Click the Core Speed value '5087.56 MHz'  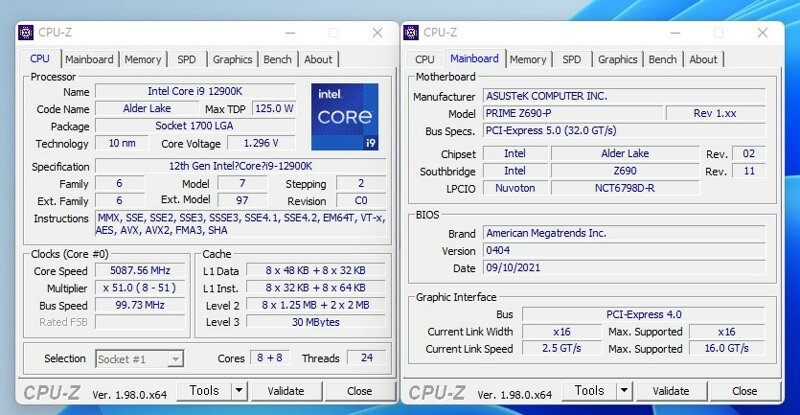[140, 271]
